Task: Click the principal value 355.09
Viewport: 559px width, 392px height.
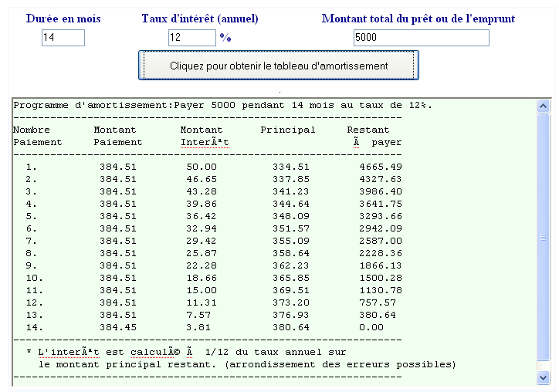Action: coord(291,241)
